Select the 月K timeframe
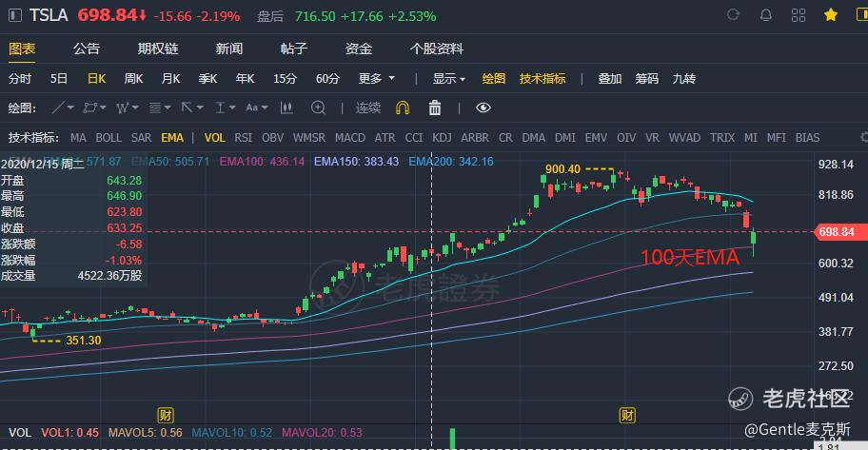868x450 pixels. coord(170,79)
